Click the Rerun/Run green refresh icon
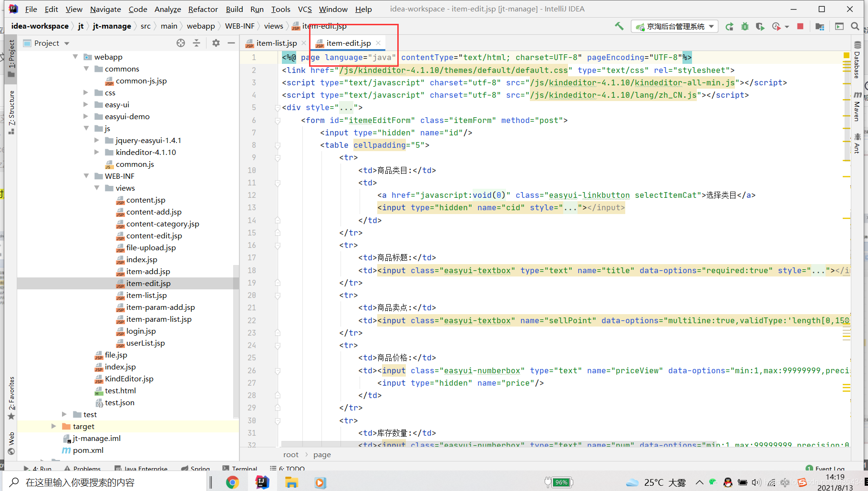The width and height of the screenshot is (868, 491). (729, 27)
